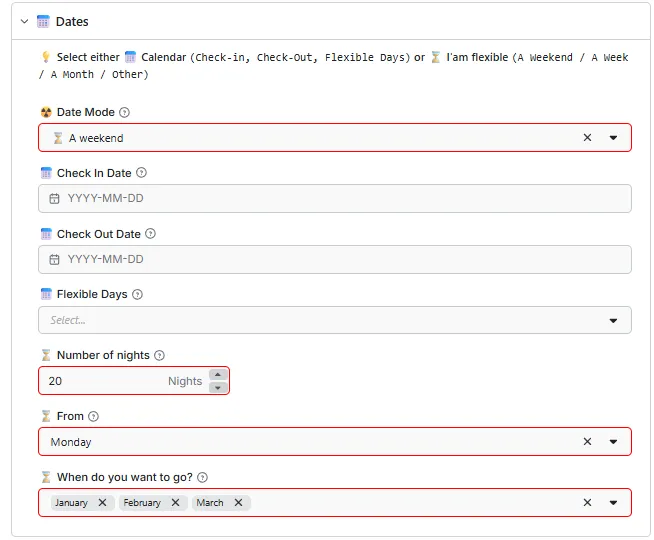The image size is (654, 540).
Task: Click help icon next to From label
Action: [93, 416]
